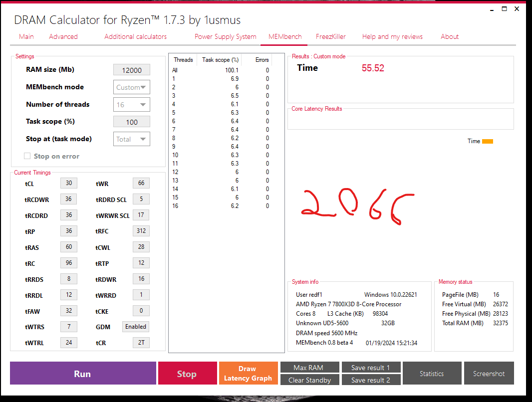Click the Max RAM button

[x=310, y=368]
